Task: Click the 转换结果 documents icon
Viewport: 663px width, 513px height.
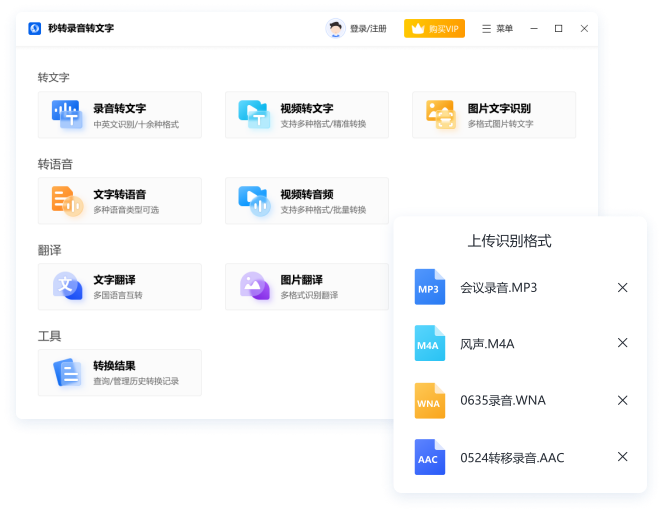Action: (x=68, y=372)
